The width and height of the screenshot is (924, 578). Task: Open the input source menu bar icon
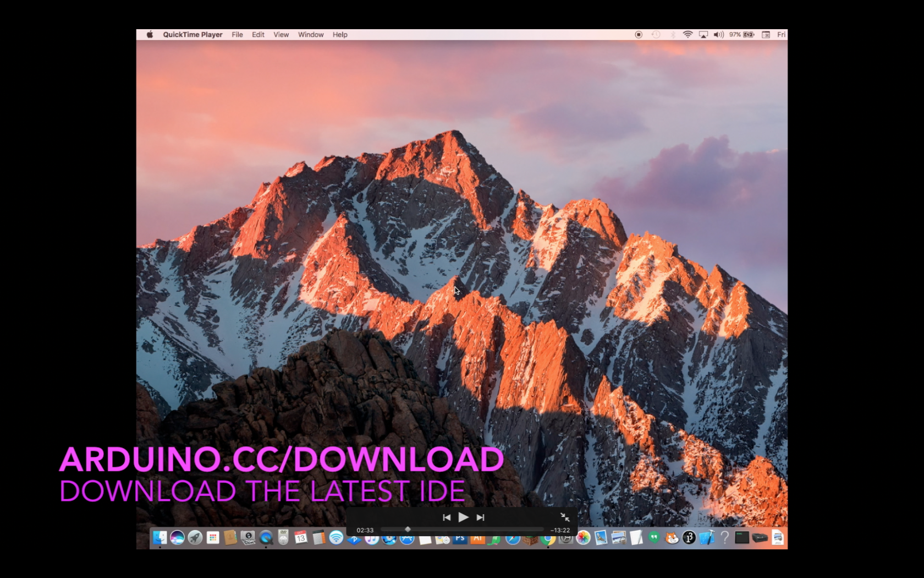766,35
